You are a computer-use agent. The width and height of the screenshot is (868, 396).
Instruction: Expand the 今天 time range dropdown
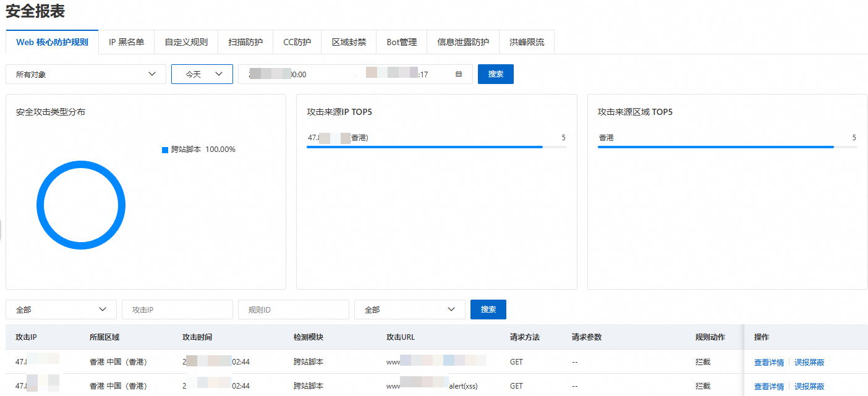[x=202, y=74]
